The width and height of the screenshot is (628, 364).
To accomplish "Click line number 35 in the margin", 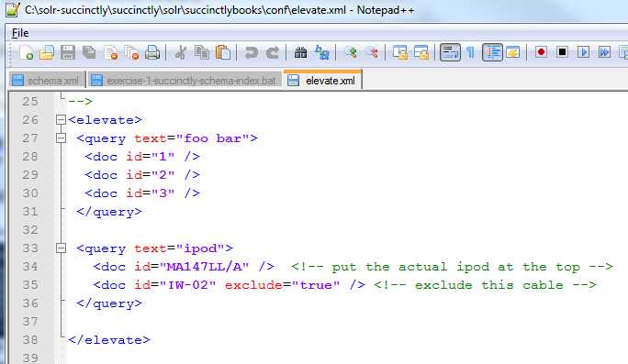I will pos(30,285).
